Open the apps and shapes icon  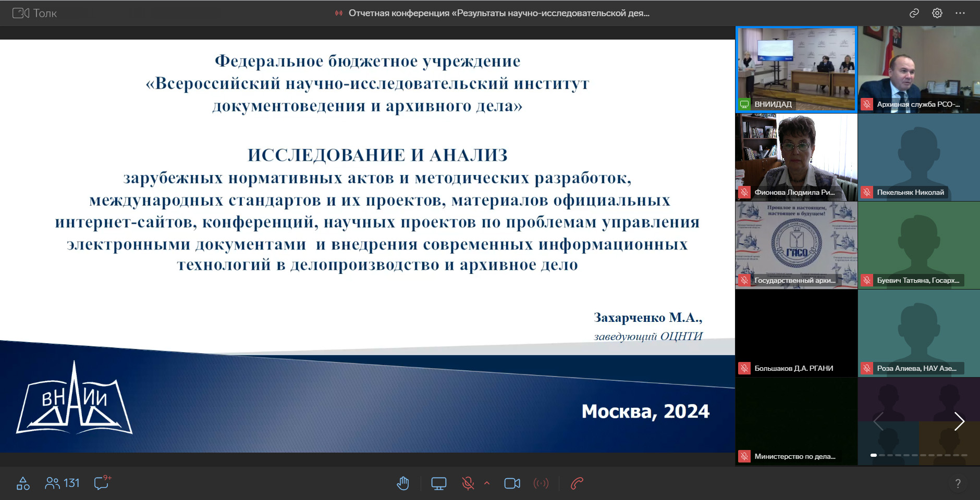[23, 483]
